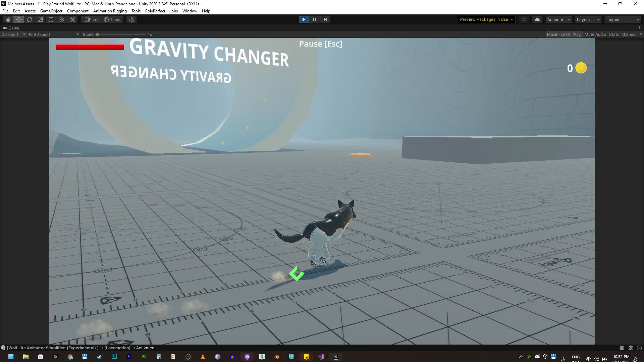This screenshot has width=644, height=362.
Task: Click the game view Scale slider handle
Action: click(97, 34)
